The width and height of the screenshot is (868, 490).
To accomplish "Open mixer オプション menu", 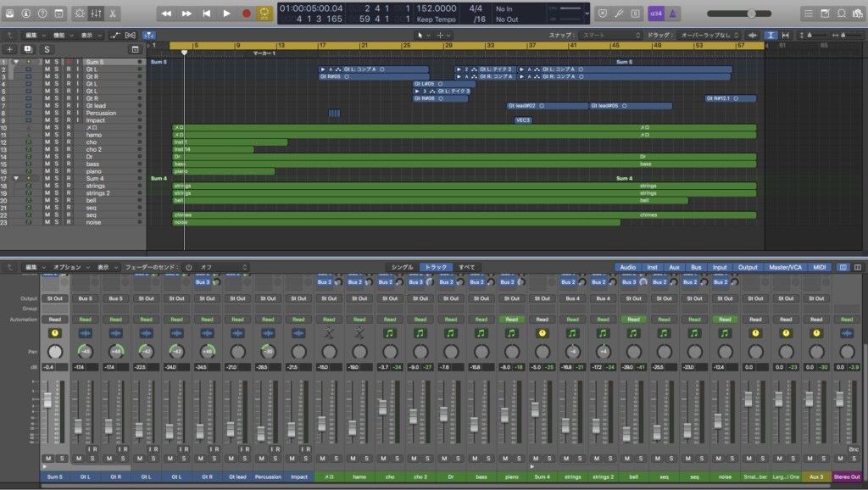I will [70, 267].
